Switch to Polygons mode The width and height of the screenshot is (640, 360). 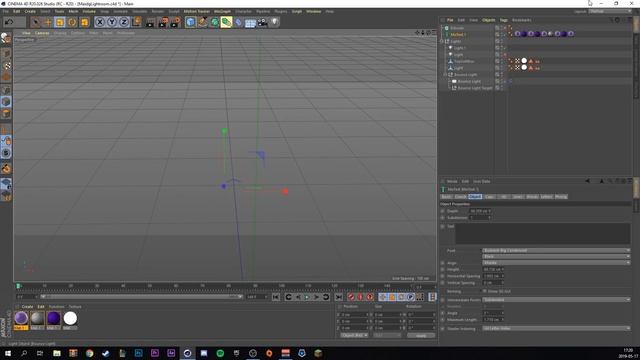(6, 113)
